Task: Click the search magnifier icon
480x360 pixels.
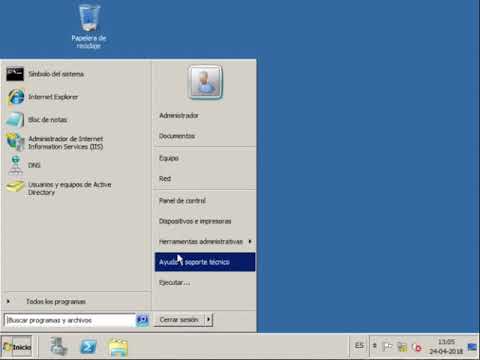Action: pos(142,320)
